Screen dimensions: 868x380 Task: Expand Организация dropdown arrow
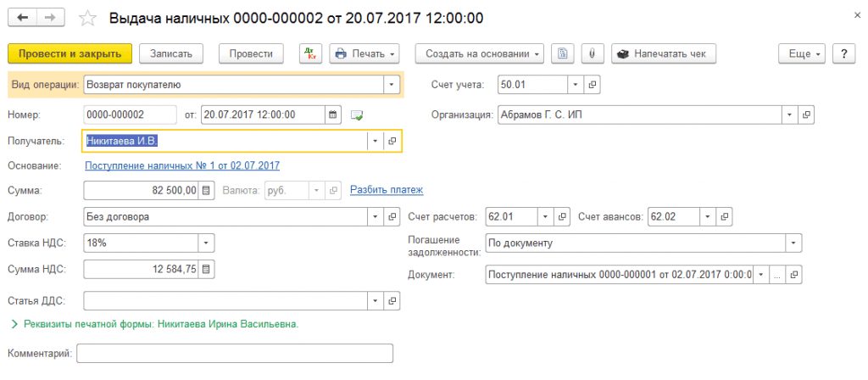(790, 115)
